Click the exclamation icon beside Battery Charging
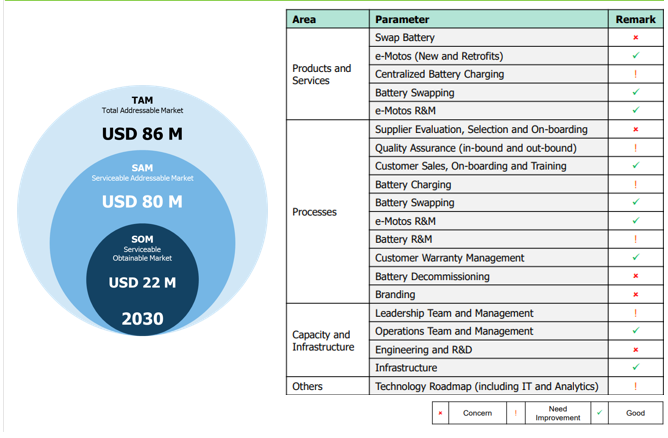Screen dimensions: 668x438 coord(635,184)
